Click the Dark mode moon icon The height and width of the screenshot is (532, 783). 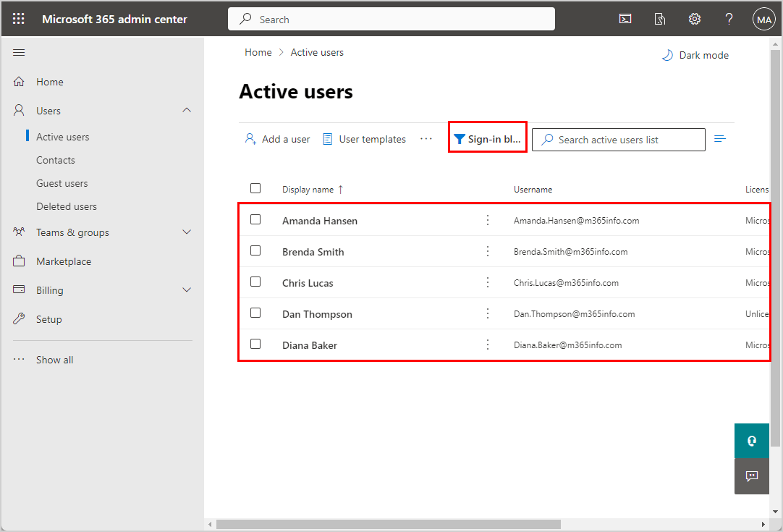[667, 55]
